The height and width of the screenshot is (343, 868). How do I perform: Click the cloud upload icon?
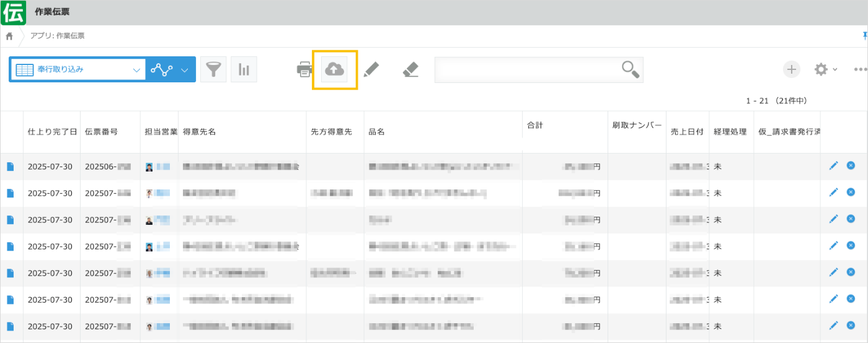pos(334,70)
